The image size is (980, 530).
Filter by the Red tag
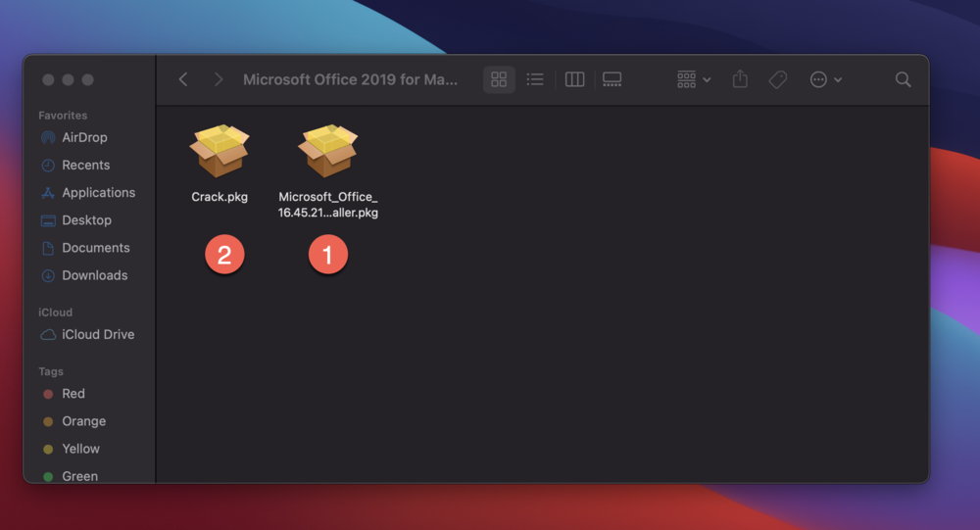coord(73,394)
